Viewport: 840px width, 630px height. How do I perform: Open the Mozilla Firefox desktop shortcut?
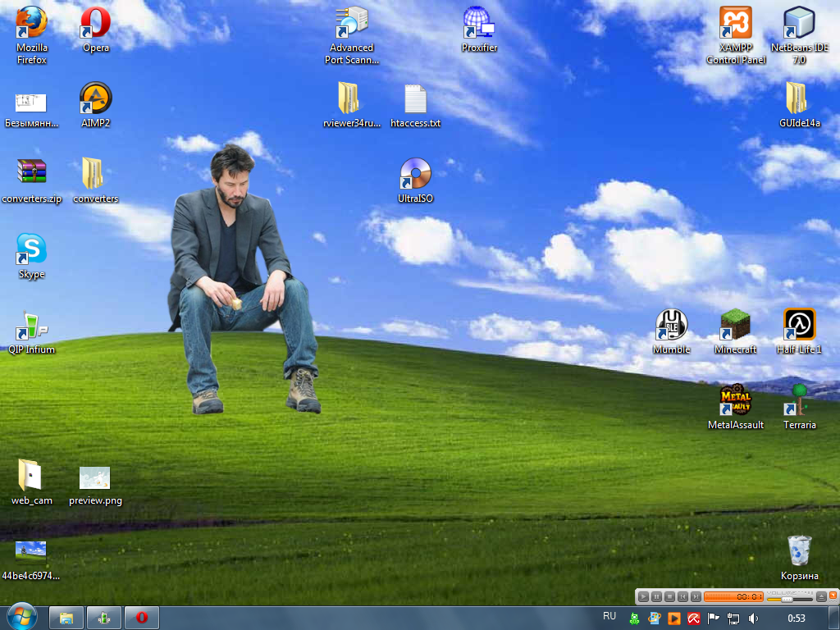pyautogui.click(x=31, y=23)
